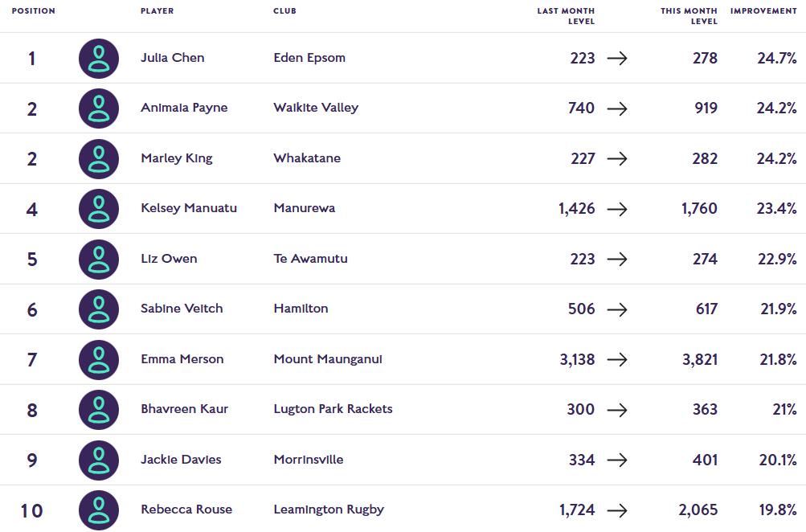
Task: Click the Mount Maunganui club
Action: point(328,359)
